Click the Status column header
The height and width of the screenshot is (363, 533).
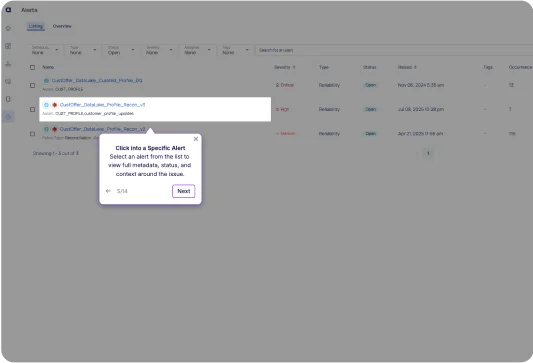pyautogui.click(x=369, y=67)
